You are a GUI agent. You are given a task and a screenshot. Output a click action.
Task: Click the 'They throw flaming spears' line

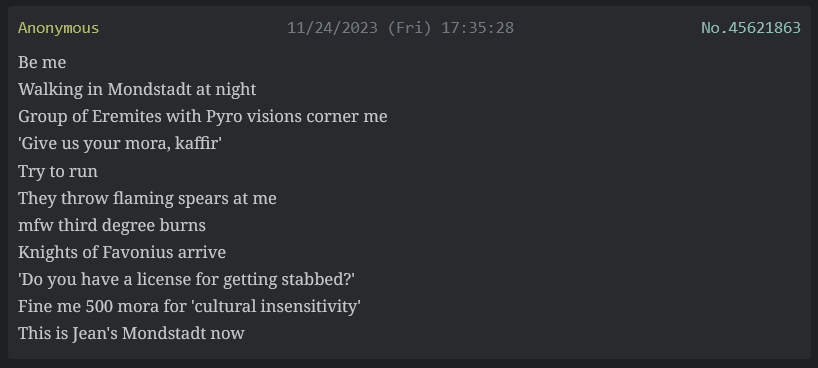147,198
